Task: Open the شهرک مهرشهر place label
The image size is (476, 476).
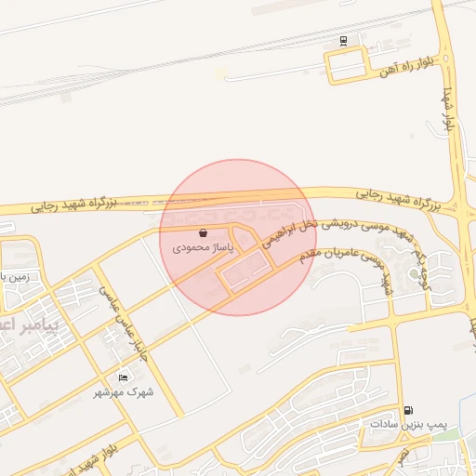Action: click(124, 392)
